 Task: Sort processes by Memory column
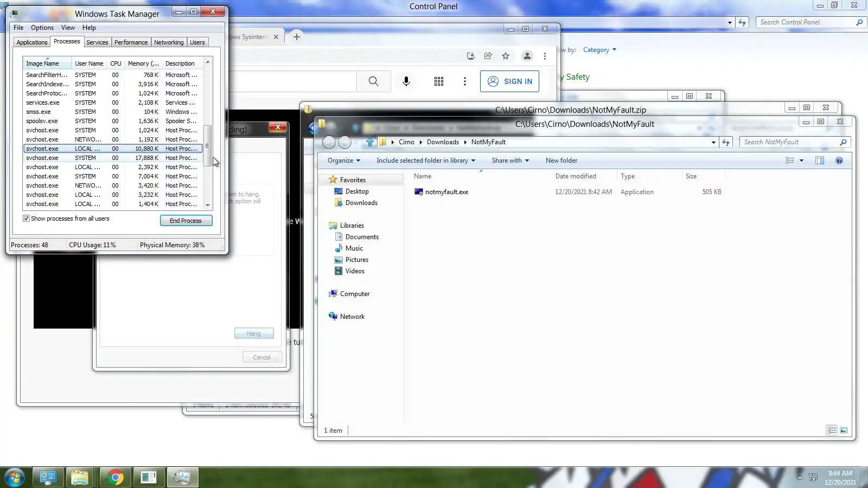(x=143, y=63)
